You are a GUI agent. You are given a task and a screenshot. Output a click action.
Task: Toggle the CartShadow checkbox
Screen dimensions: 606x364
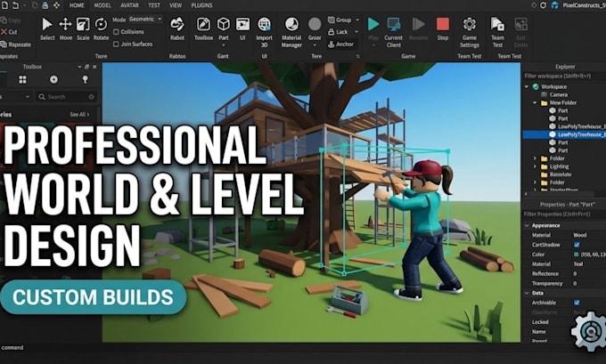pos(577,245)
